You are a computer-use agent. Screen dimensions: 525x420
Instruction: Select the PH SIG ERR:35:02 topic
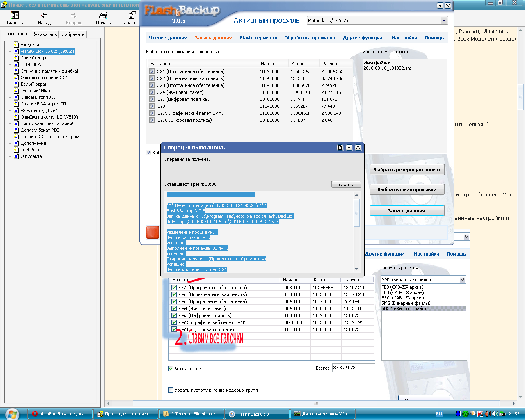coord(47,51)
